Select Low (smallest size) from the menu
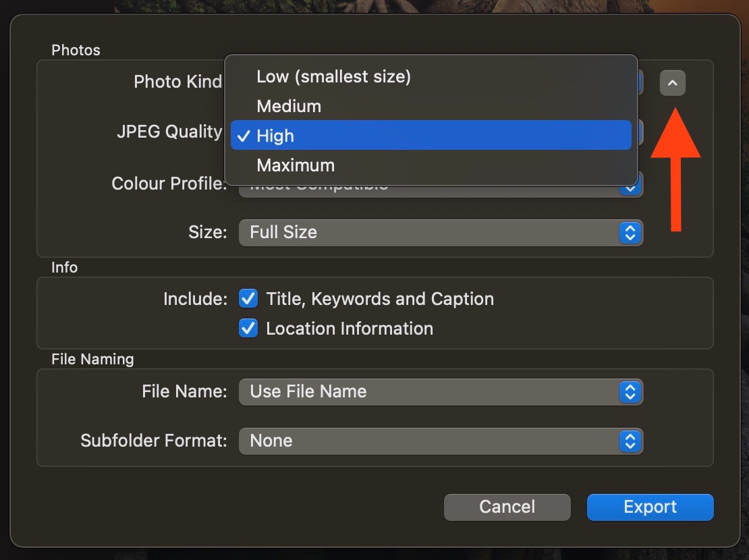Screen dimensions: 749x560 (333, 76)
